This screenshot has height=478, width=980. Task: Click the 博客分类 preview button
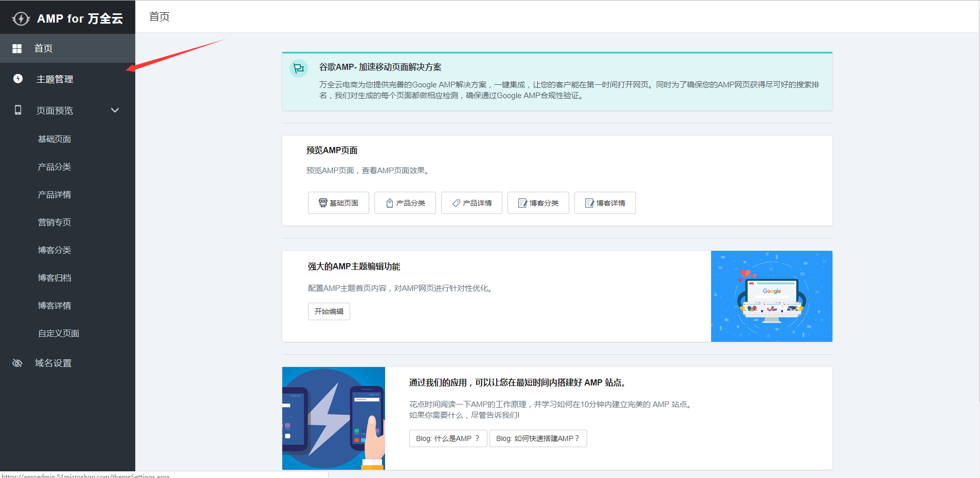538,203
